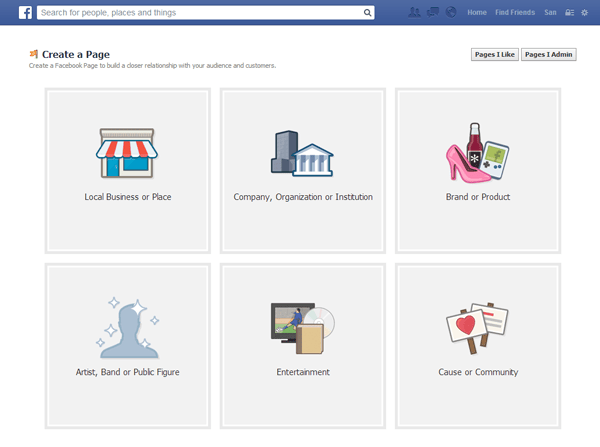600x447 pixels.
Task: Focus the search people, places field
Action: pos(200,14)
